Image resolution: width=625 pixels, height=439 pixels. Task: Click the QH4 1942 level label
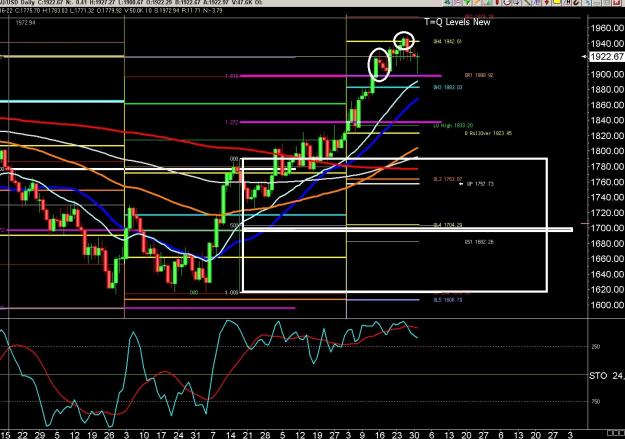click(448, 41)
